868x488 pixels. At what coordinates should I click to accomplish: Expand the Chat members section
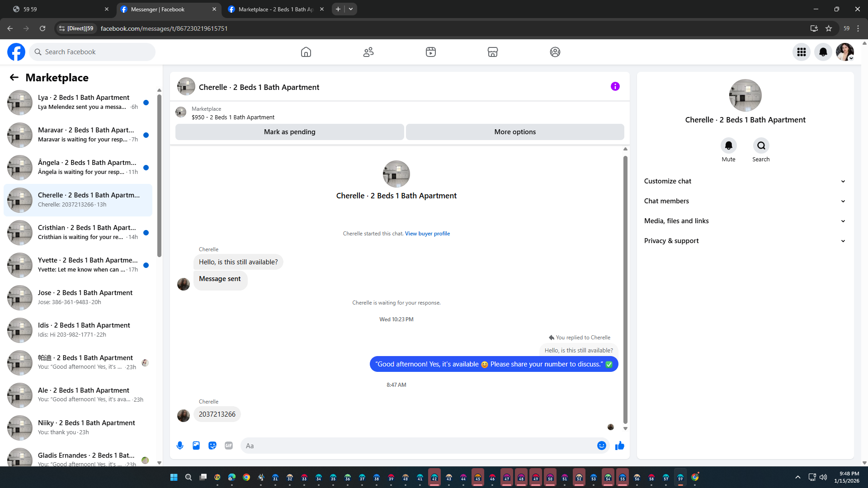pyautogui.click(x=745, y=201)
